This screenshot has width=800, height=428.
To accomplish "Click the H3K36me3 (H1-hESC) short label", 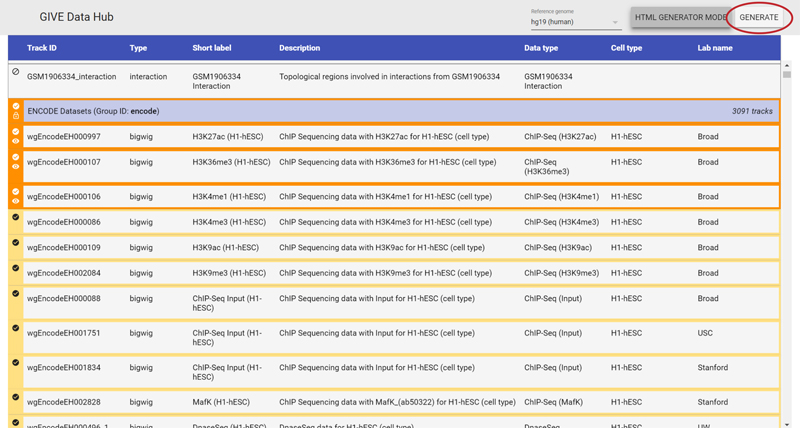I will pos(231,162).
